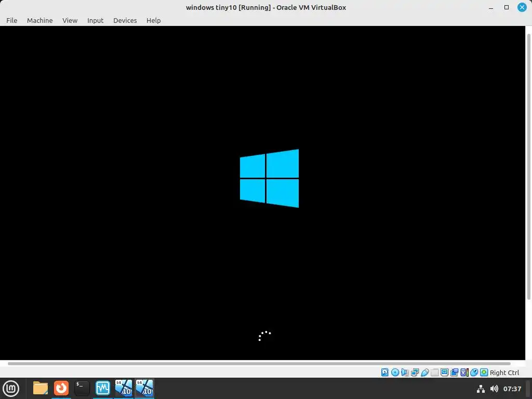The width and height of the screenshot is (532, 399).
Task: Click the hard disk activity status icon
Action: tap(385, 372)
